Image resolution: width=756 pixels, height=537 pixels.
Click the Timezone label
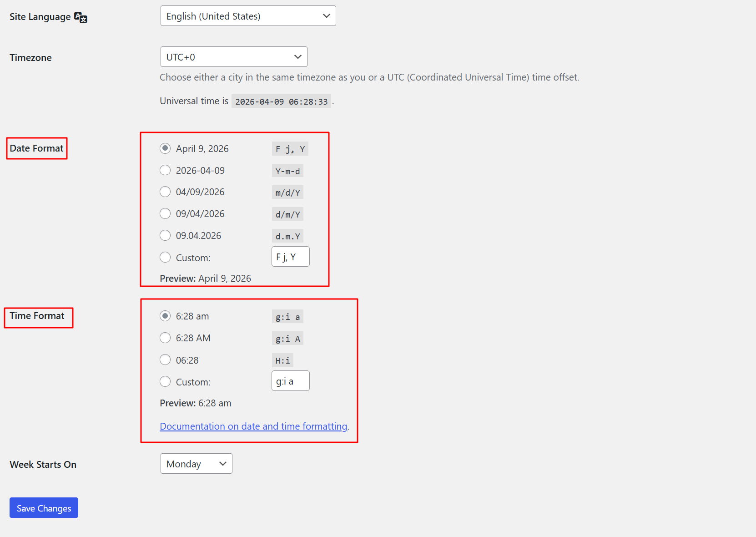30,58
